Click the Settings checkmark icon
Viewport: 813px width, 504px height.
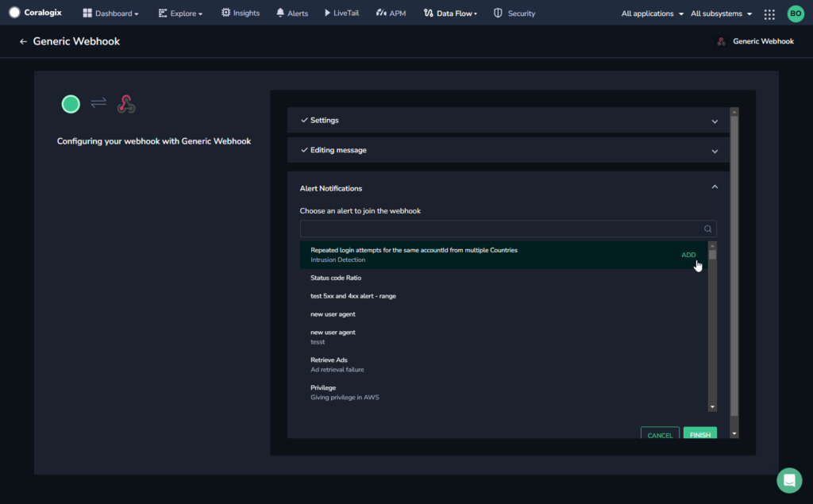(304, 121)
